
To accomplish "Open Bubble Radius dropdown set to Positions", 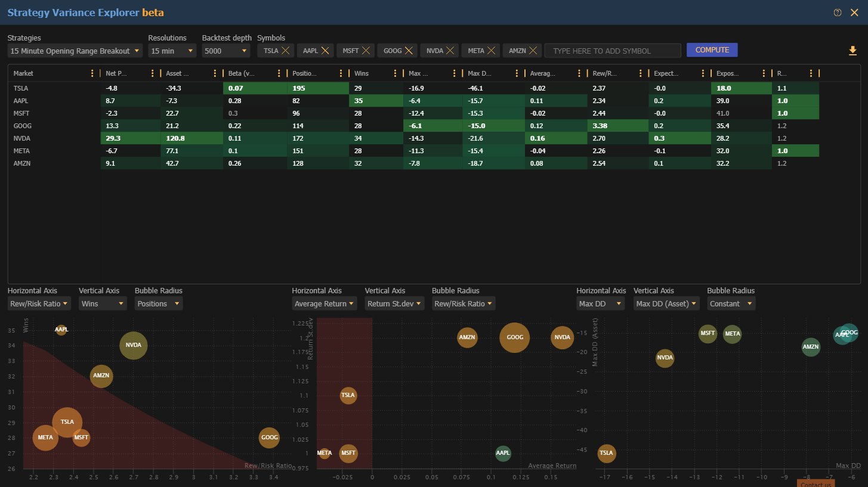I will coord(159,303).
